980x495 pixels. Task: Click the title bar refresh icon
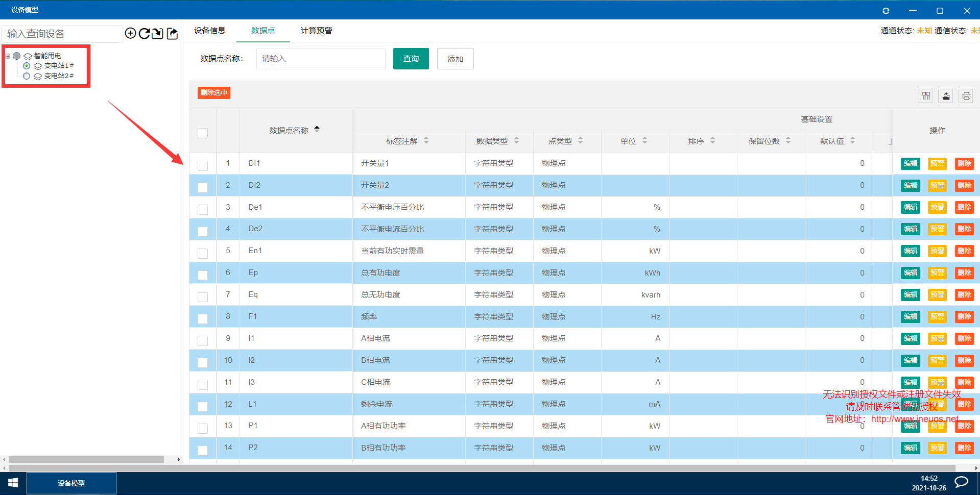[x=886, y=11]
